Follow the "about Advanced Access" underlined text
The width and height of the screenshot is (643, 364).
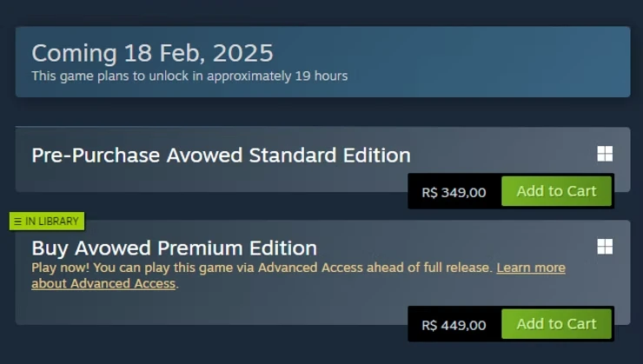(x=103, y=284)
